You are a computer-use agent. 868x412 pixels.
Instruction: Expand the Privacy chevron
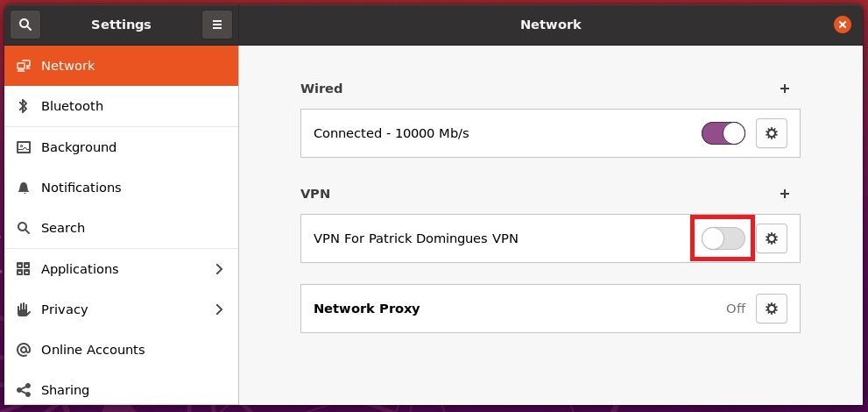219,309
